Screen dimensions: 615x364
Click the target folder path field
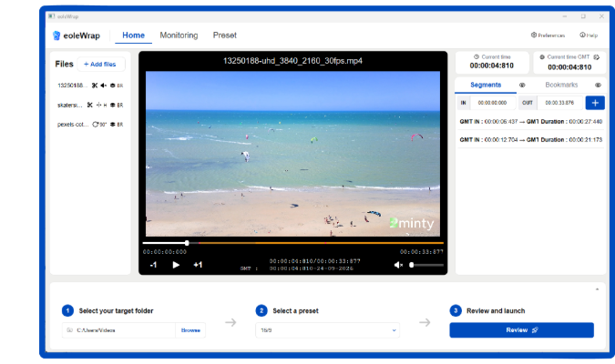pos(118,330)
